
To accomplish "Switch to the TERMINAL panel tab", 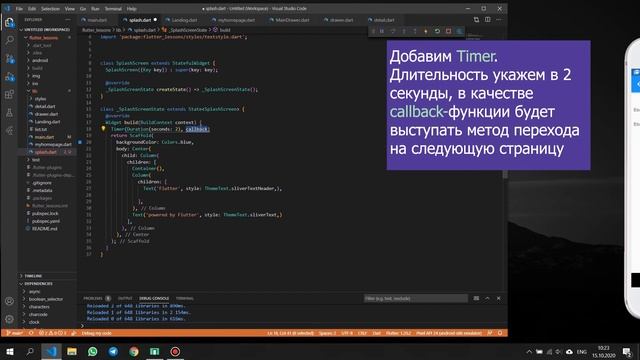I will tap(184, 298).
